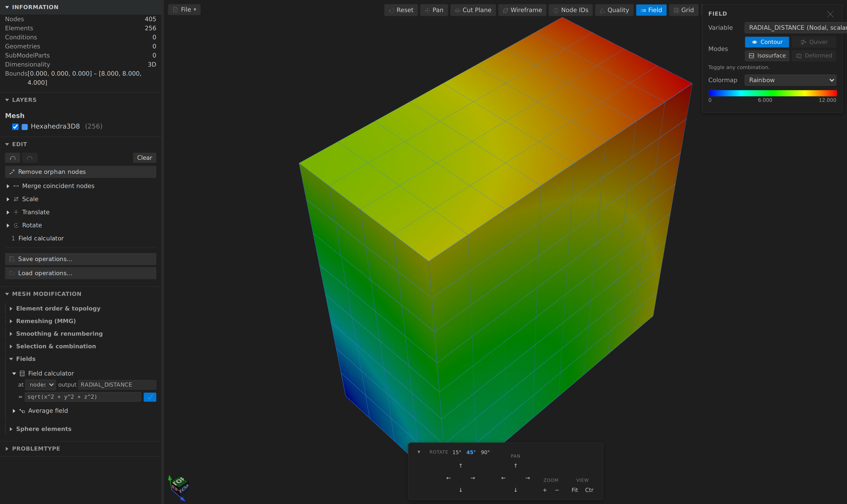Activate the Pan tool in toolbar
This screenshot has height=504, width=847.
434,10
